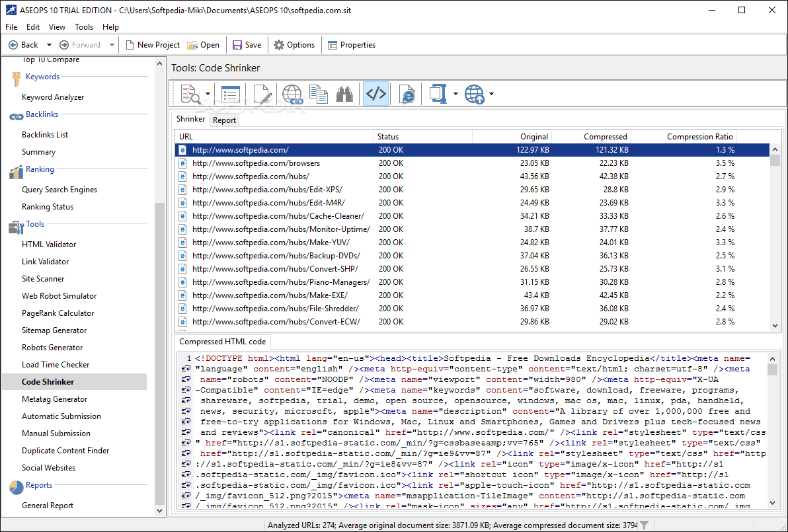Click the list view form icon
The image size is (788, 532).
(x=231, y=94)
